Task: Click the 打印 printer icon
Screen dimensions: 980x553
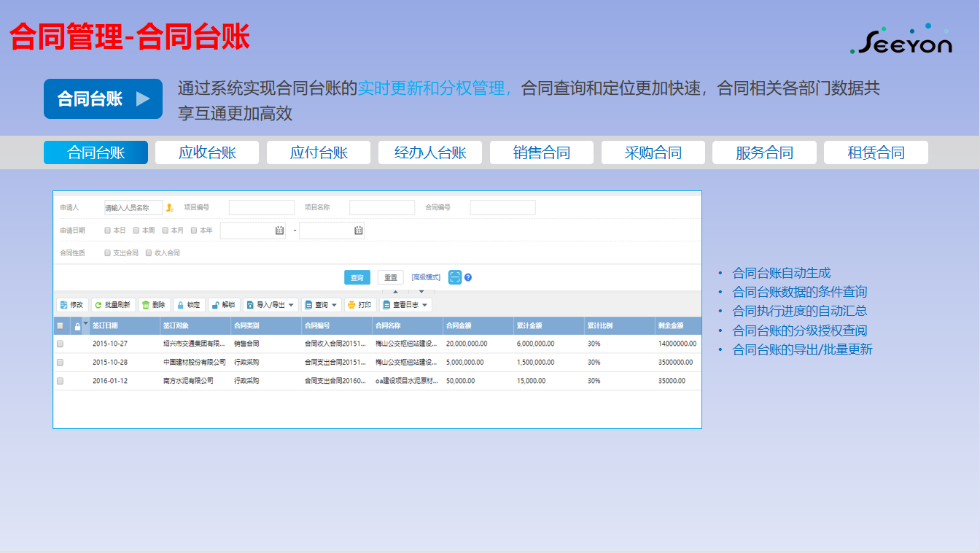Action: 351,305
